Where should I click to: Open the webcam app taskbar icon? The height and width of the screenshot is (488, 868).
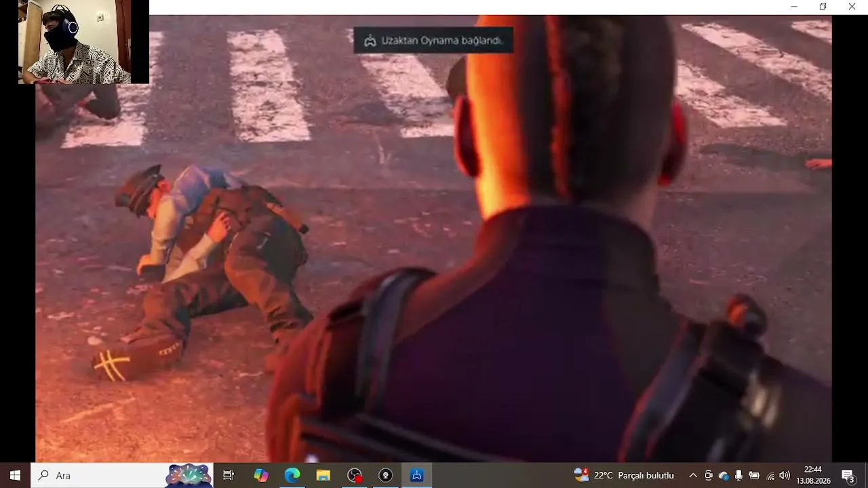tap(386, 475)
